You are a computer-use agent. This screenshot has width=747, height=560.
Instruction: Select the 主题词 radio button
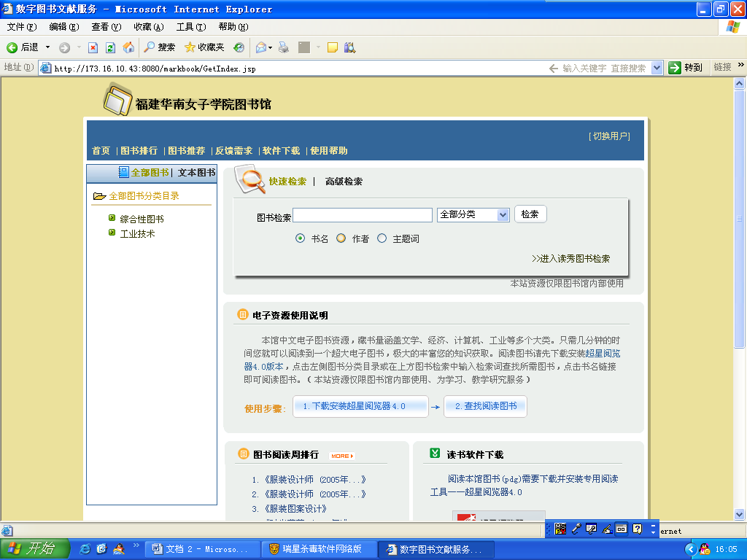(382, 238)
